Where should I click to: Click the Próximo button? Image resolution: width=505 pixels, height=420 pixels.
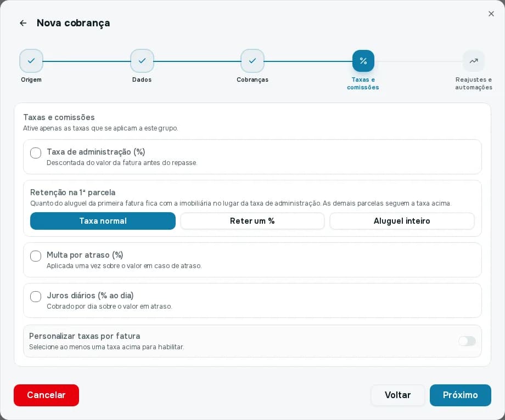460,395
